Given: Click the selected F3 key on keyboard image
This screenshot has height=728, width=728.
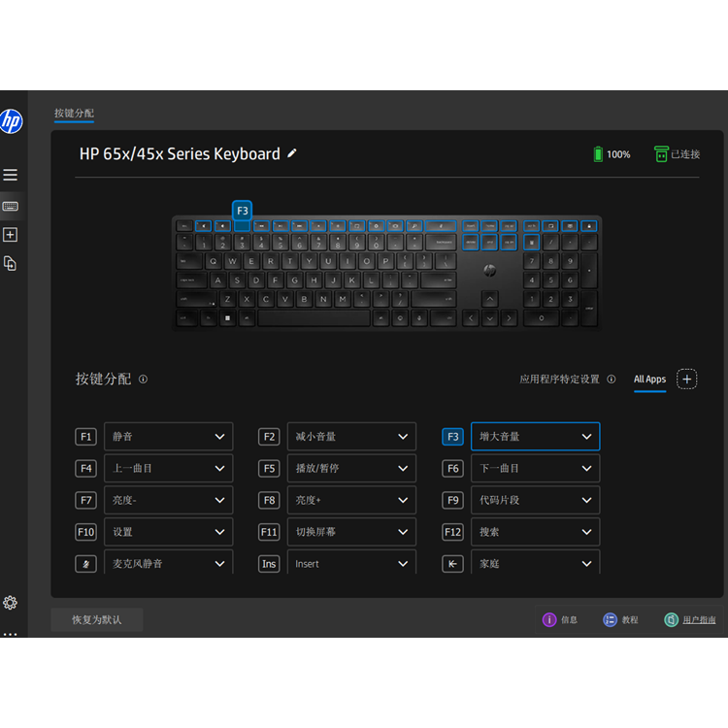Looking at the screenshot, I should (242, 226).
